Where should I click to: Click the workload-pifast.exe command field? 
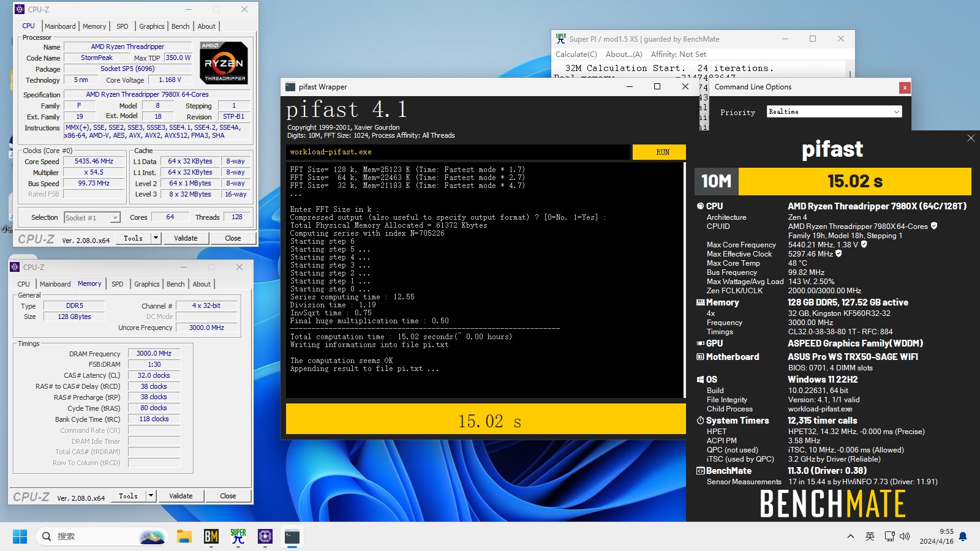(458, 152)
